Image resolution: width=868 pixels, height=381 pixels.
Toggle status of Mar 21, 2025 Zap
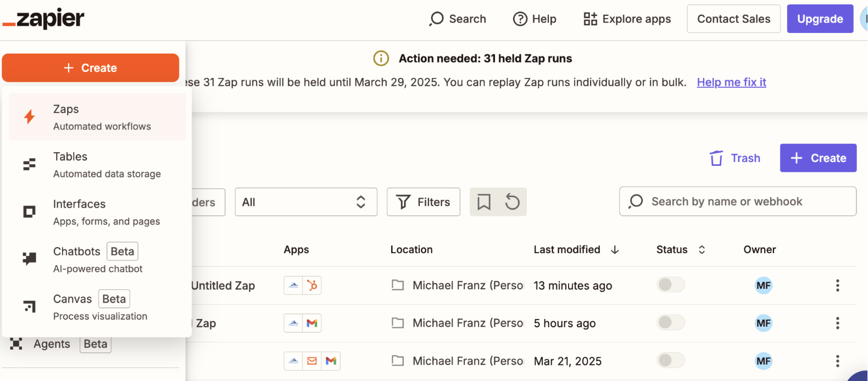(x=670, y=360)
